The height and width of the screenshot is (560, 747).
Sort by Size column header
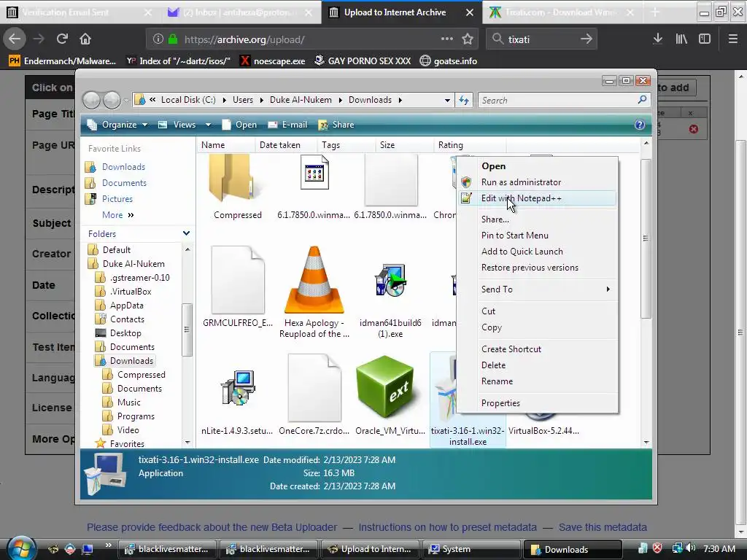tap(404, 145)
